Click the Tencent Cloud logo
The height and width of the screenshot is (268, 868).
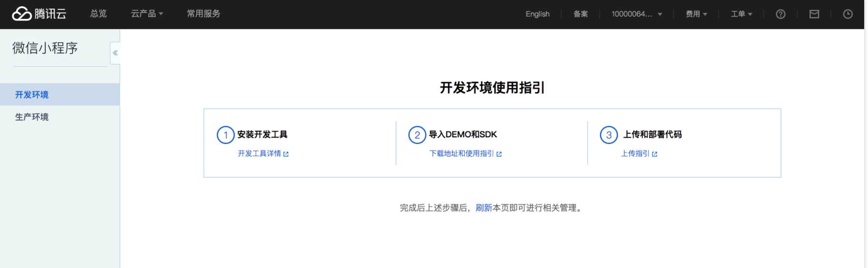click(x=39, y=14)
